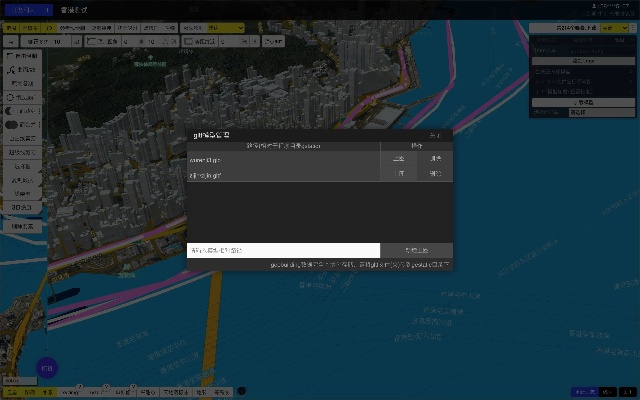The image size is (640, 400).
Task: Click the curved line icon in left sidebar
Action: [x=11, y=70]
